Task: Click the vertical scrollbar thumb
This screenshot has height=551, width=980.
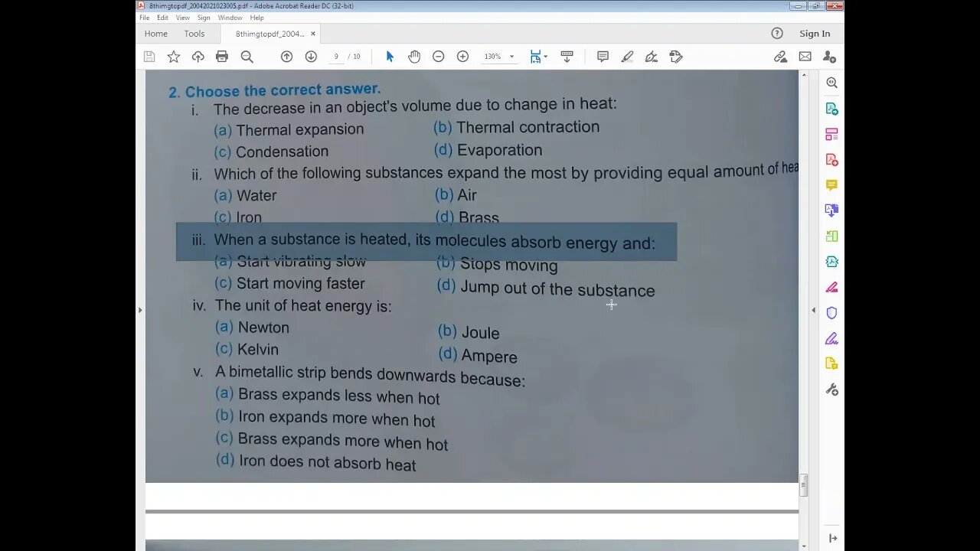Action: coord(803,485)
